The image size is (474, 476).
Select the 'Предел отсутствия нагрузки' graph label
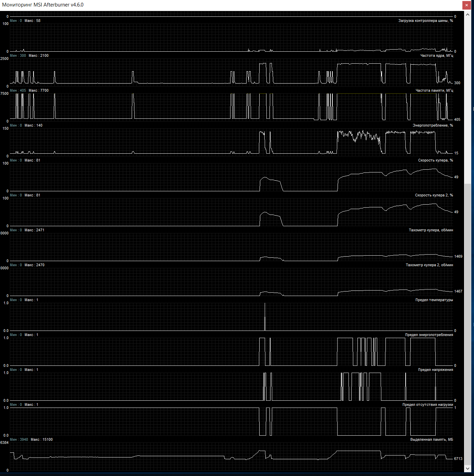pos(427,404)
